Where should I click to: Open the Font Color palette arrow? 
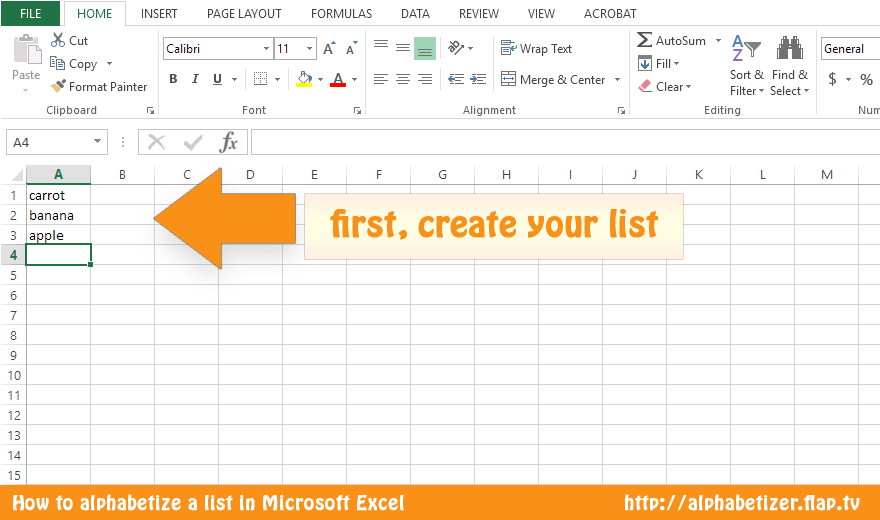coord(355,80)
